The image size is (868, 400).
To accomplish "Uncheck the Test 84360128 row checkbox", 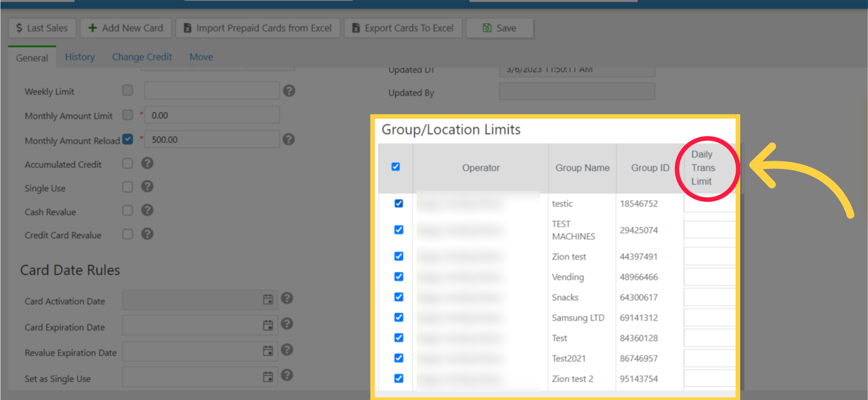I will point(399,337).
